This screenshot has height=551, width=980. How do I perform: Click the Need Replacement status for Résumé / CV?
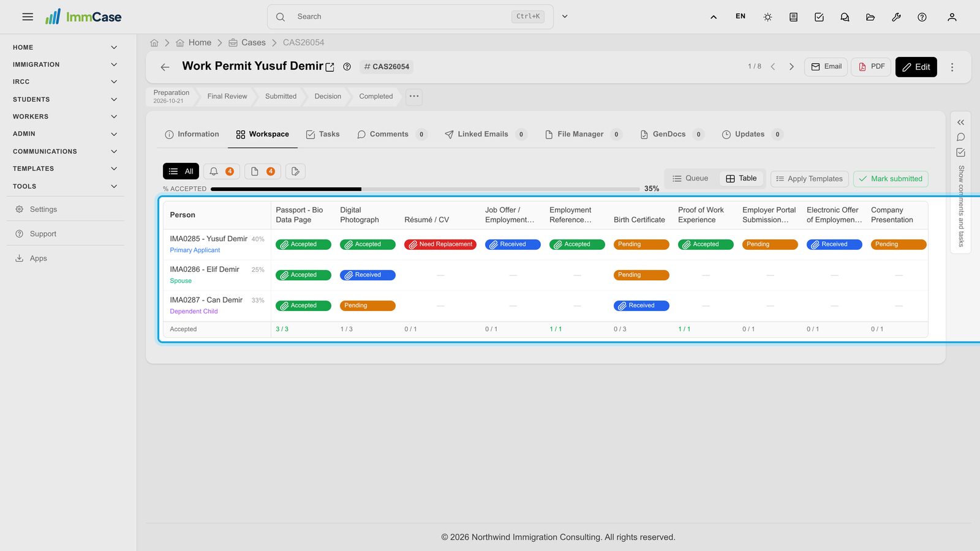point(440,244)
